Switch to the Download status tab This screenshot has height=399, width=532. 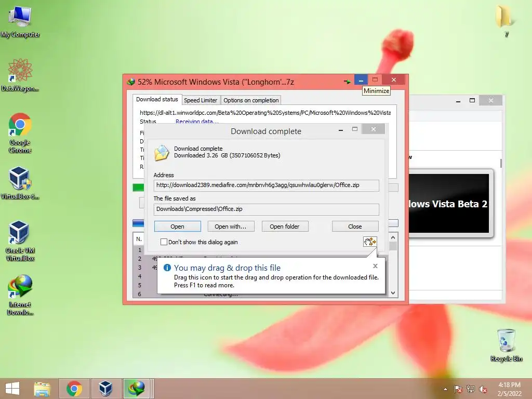[157, 99]
